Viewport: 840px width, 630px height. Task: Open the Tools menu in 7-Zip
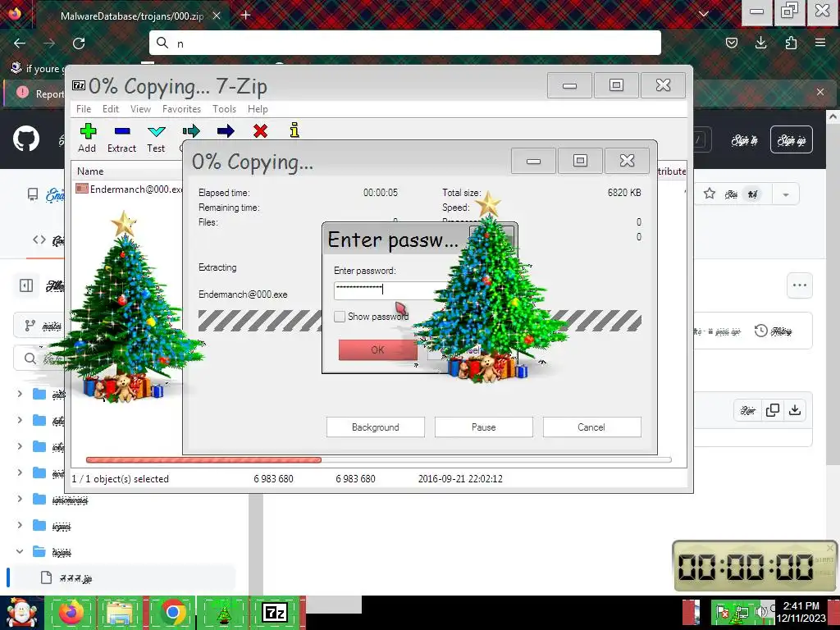[224, 109]
